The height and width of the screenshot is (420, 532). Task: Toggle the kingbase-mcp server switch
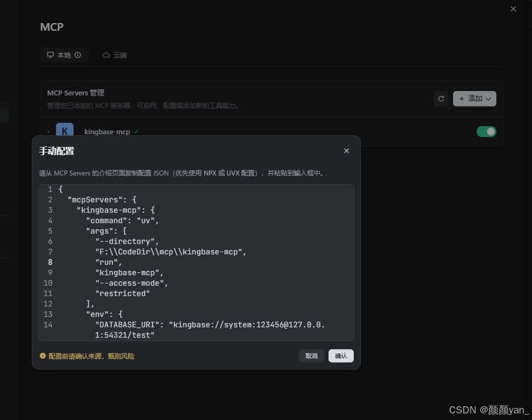point(486,132)
